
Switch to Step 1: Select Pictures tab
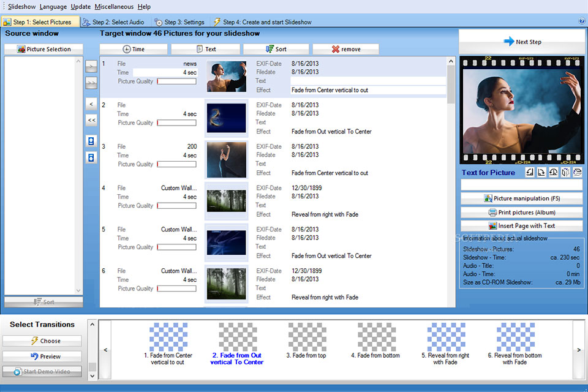coord(40,22)
